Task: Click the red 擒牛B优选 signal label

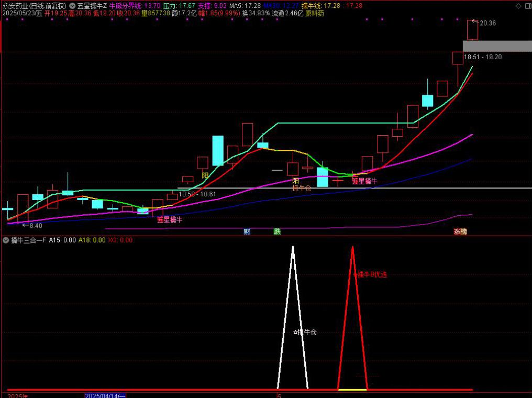Action: pos(370,274)
